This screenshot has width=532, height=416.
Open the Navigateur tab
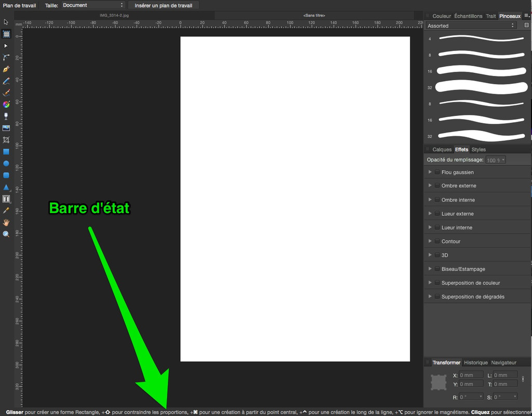503,362
